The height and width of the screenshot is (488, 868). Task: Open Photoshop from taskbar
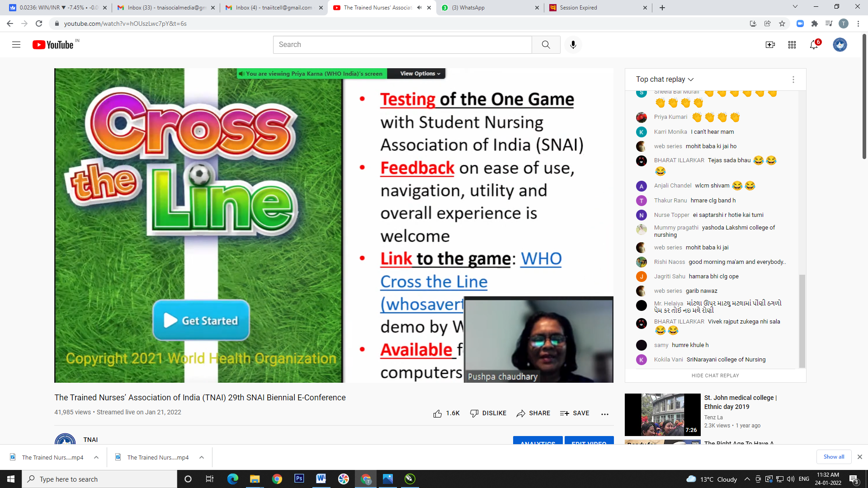tap(299, 479)
